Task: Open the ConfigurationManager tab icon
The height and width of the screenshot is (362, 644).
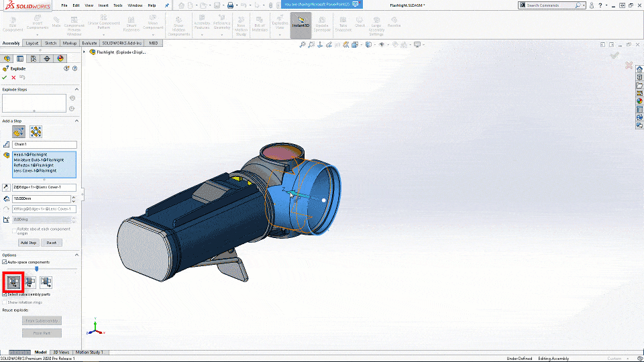Action: [34, 59]
